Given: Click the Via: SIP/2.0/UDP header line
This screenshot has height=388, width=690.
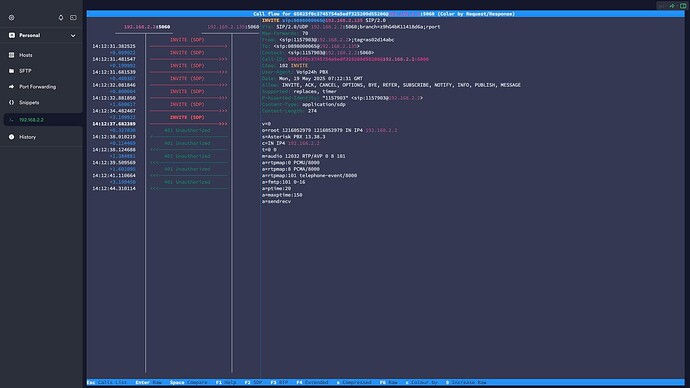Looking at the screenshot, I should click(351, 27).
